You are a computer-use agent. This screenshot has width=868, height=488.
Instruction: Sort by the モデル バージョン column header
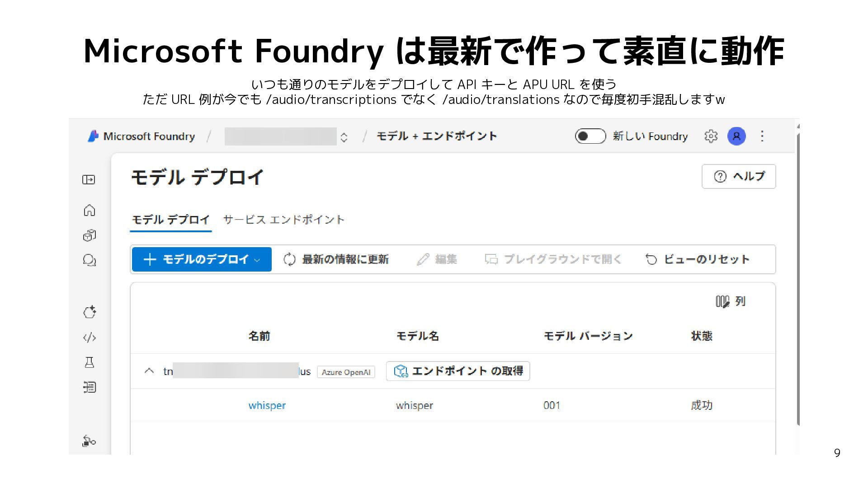(x=588, y=336)
